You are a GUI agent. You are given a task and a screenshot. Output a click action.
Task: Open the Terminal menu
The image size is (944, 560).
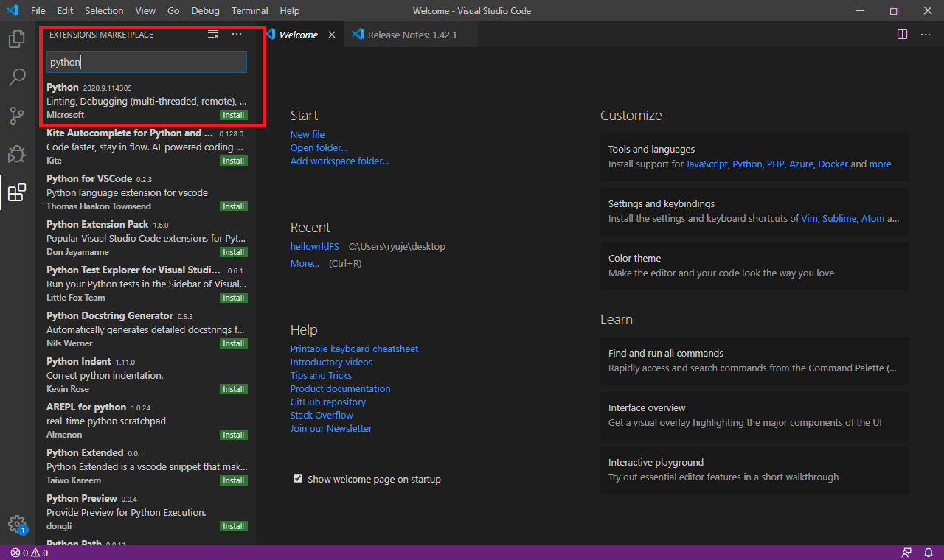click(x=249, y=11)
